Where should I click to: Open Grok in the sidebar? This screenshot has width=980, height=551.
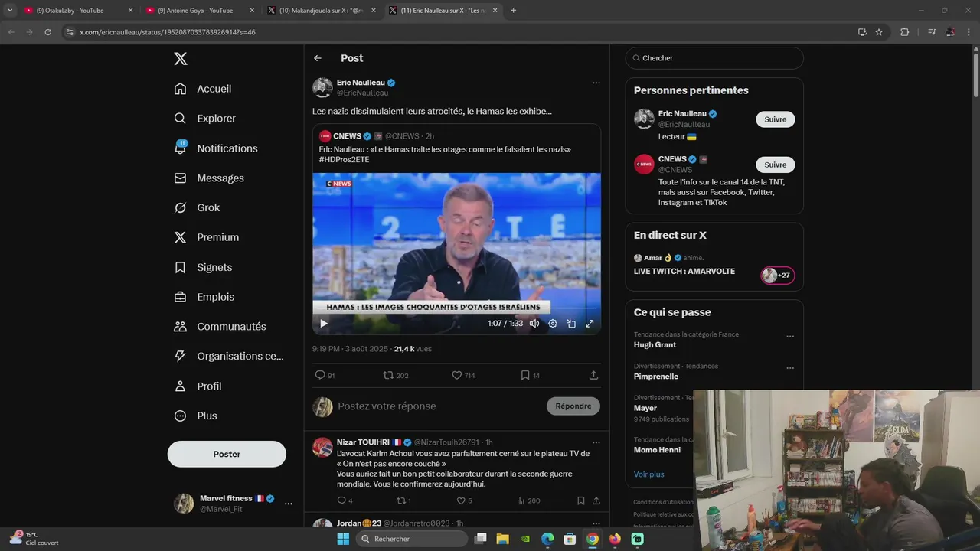197,208
